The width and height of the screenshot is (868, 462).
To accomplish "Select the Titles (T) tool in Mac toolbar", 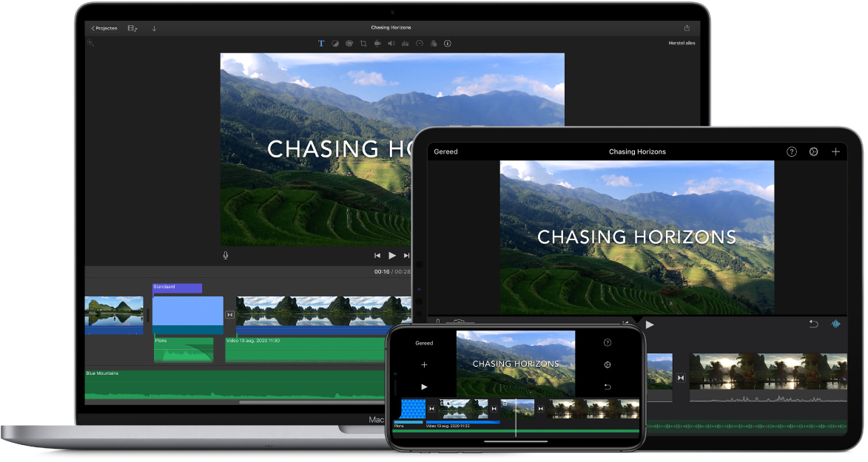I will pos(321,44).
